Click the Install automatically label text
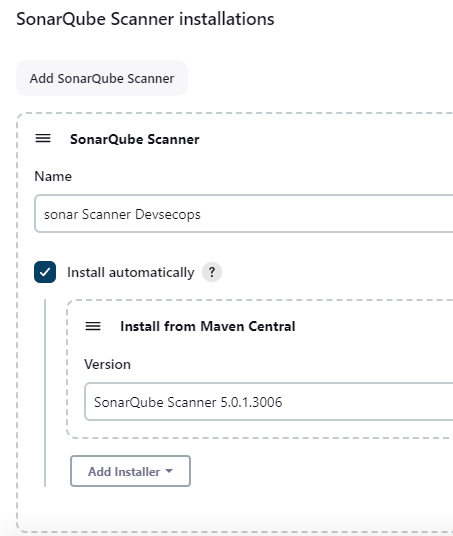This screenshot has width=453, height=536. [x=131, y=272]
